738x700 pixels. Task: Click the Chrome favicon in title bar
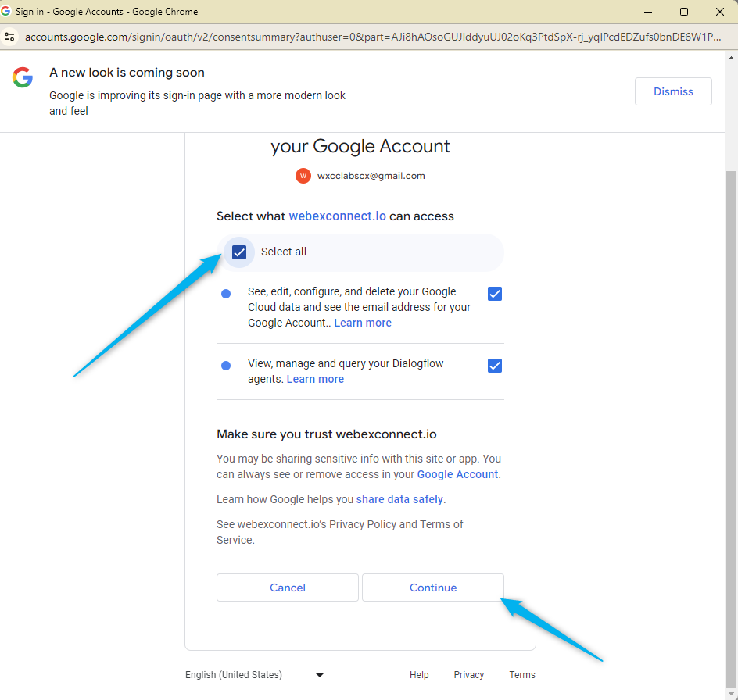point(5,11)
